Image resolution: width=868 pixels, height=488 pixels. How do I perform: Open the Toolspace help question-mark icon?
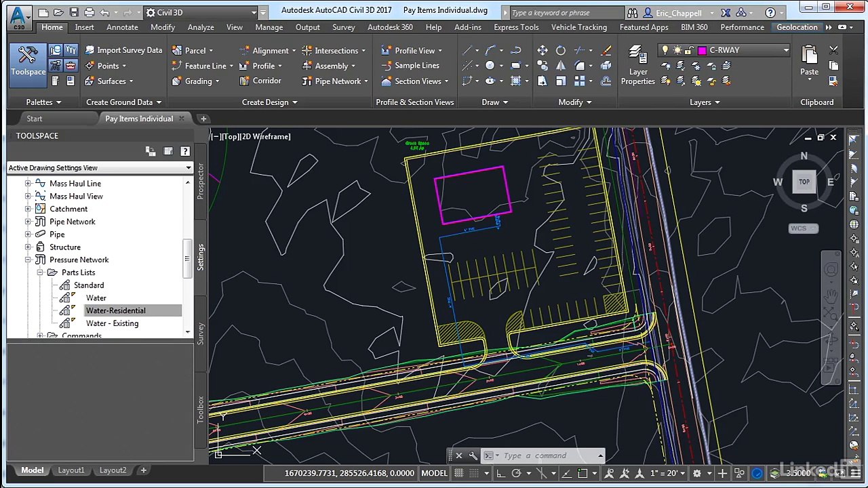click(185, 151)
